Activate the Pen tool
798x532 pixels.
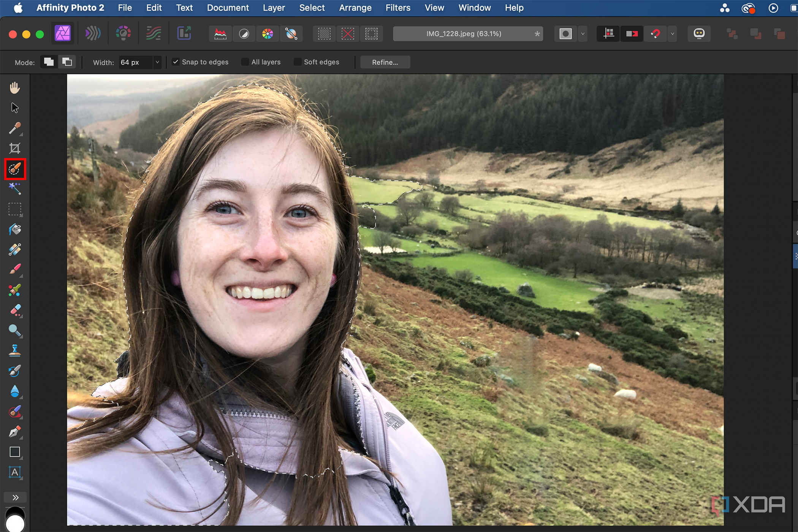pyautogui.click(x=14, y=432)
